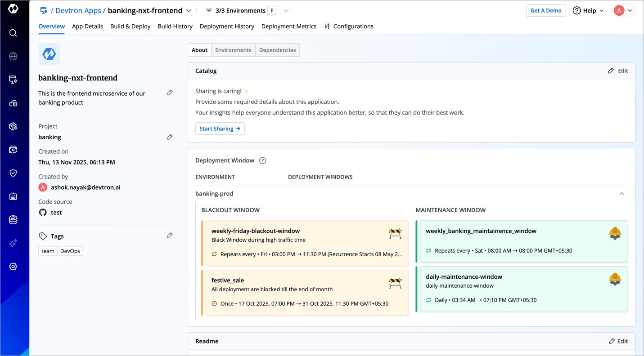
Task: Open the Dependencies tab
Action: click(277, 50)
